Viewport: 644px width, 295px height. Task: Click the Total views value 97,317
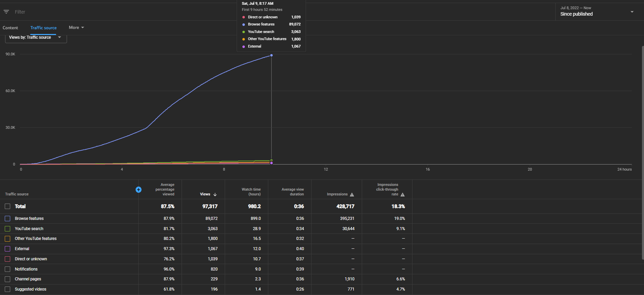click(x=210, y=206)
